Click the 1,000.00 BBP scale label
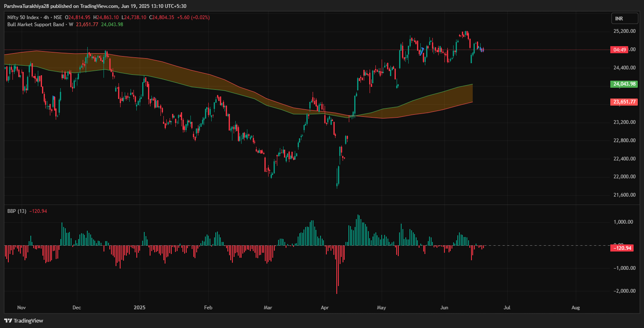Screen dimensions: 644x328 coord(624,222)
